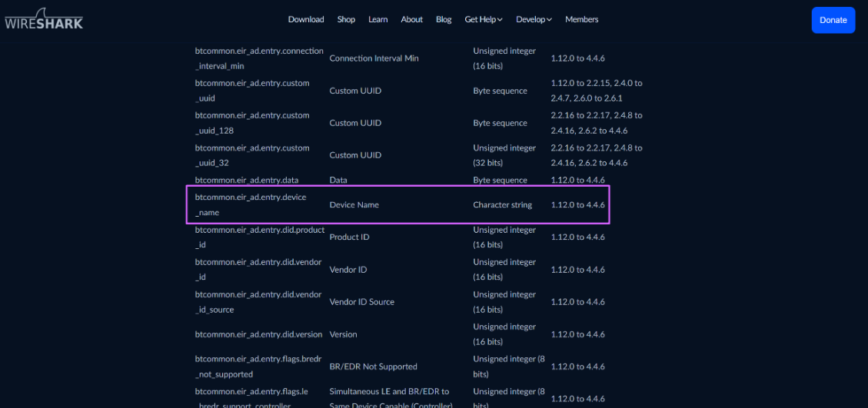The image size is (868, 408).
Task: Click Unsigned integer link for Version row
Action: (x=504, y=327)
